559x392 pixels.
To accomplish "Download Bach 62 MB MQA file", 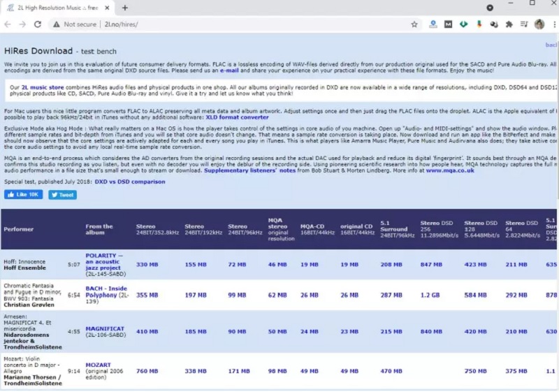I will coord(277,296).
